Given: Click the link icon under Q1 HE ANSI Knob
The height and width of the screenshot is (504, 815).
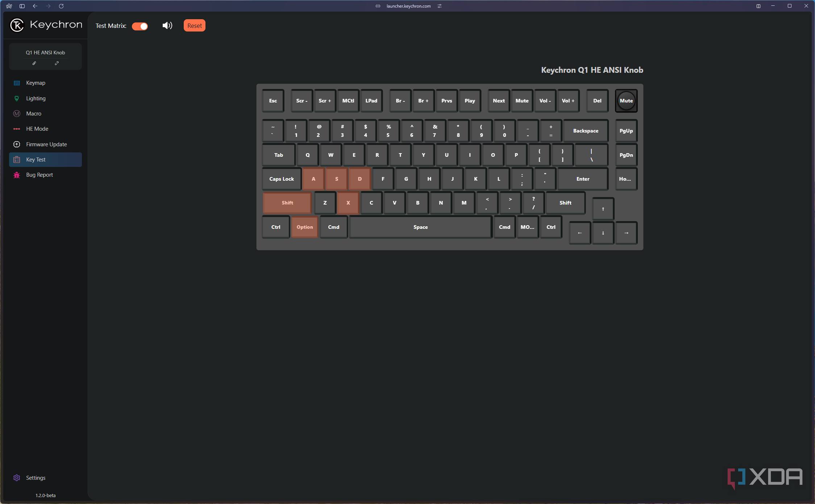Looking at the screenshot, I should 34,63.
